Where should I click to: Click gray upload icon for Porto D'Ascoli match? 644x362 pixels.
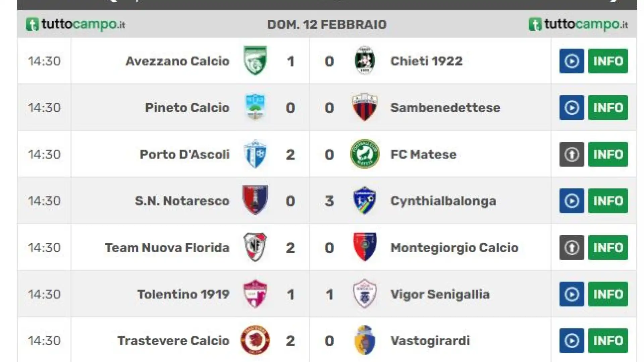click(572, 154)
